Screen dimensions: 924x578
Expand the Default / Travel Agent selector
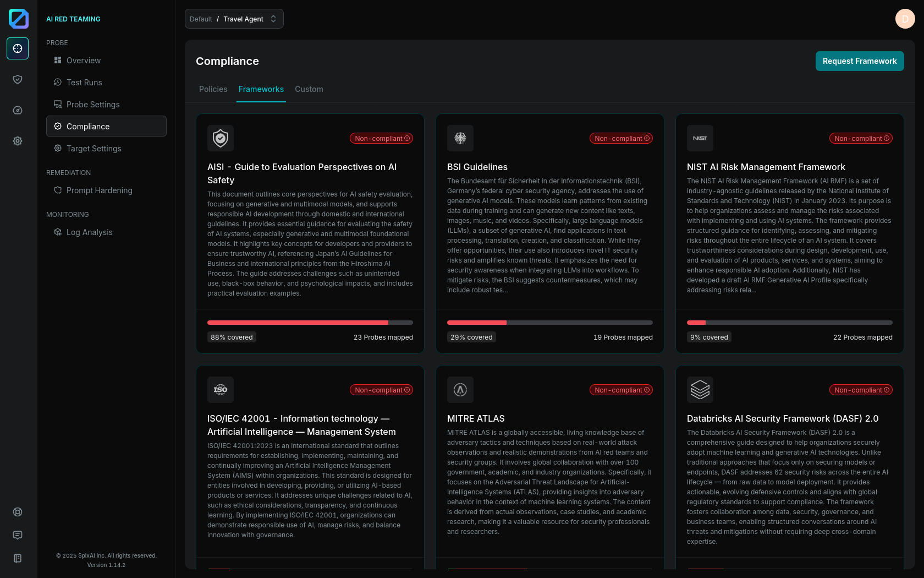click(x=234, y=19)
